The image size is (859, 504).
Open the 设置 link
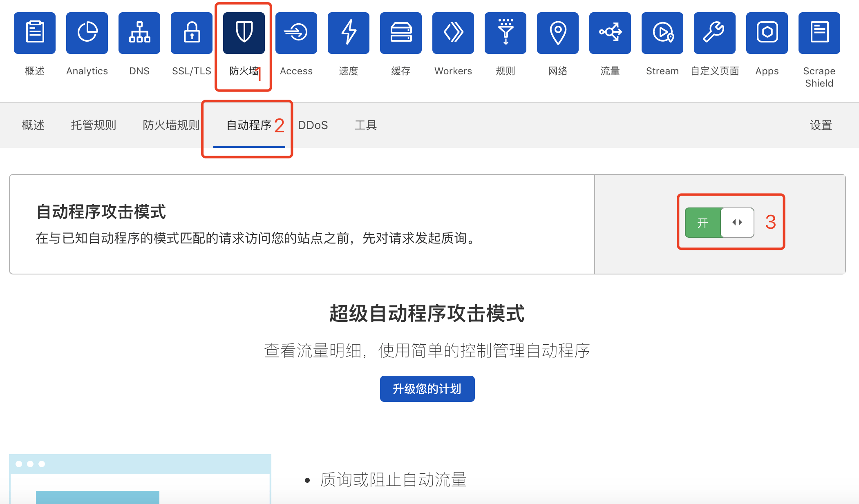click(821, 125)
